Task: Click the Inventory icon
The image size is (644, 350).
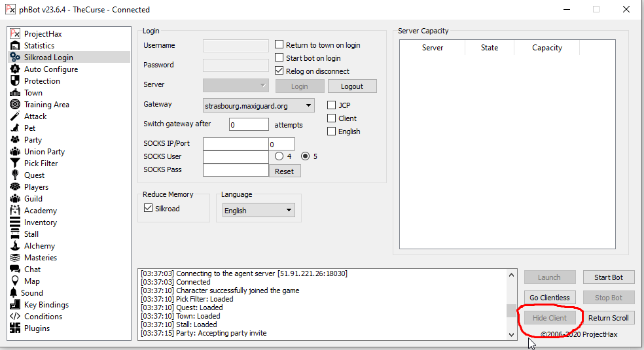Action: (15, 222)
